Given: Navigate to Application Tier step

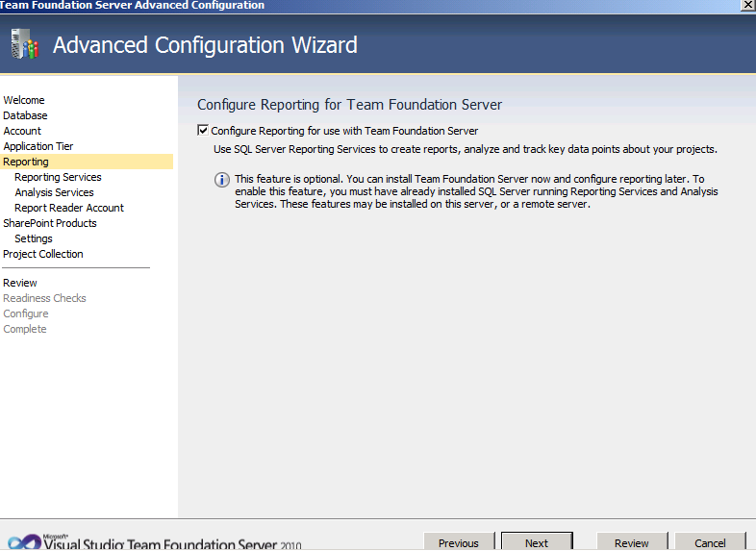Looking at the screenshot, I should pyautogui.click(x=38, y=146).
